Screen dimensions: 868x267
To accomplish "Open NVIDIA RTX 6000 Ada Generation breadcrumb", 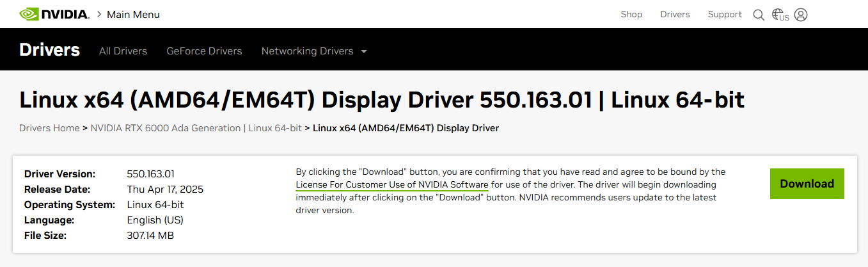I will 196,128.
